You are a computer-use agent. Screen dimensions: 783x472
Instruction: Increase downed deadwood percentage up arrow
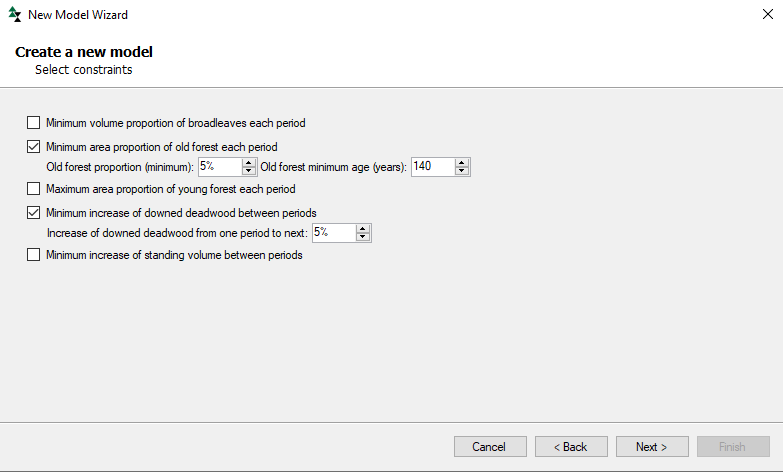(363, 229)
